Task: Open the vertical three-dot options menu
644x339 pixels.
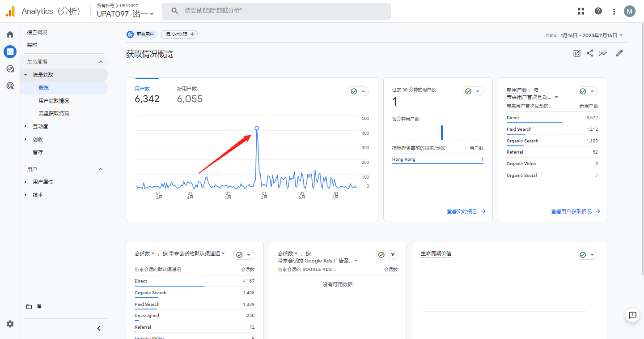Action: [x=614, y=11]
